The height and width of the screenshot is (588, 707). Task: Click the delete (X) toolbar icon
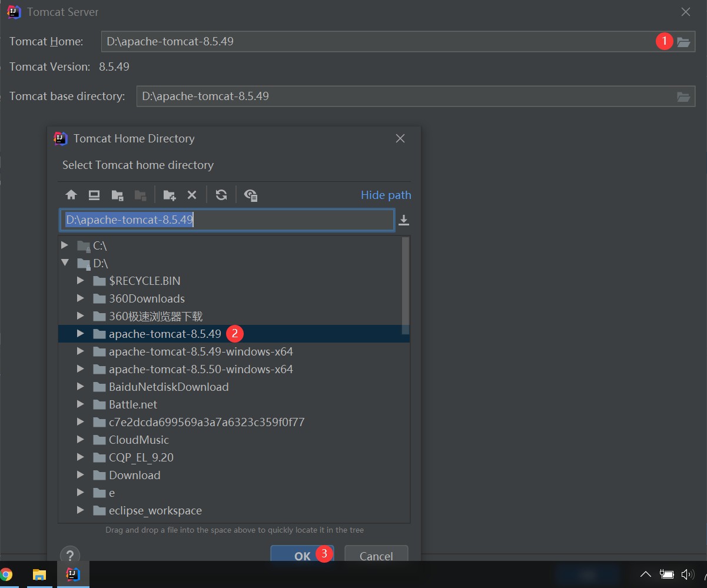coord(191,195)
